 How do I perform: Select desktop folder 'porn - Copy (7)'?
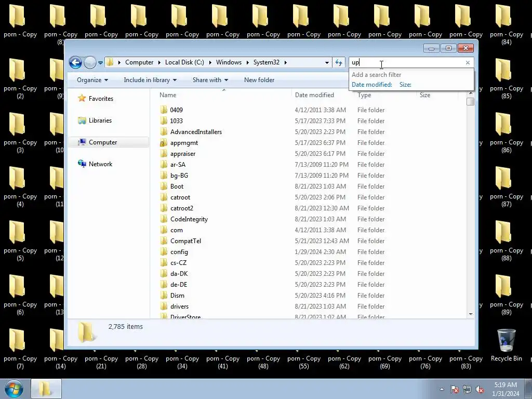coord(20,349)
